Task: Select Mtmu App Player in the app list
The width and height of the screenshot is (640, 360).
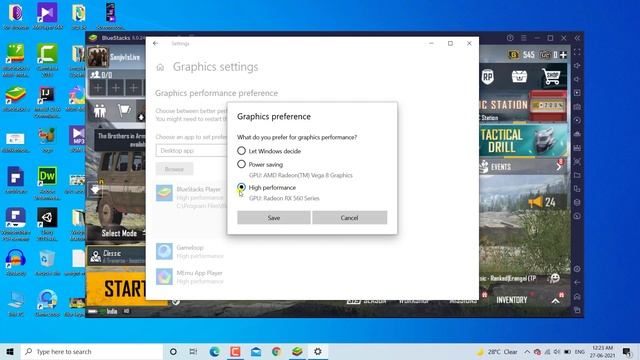Action: coord(191,277)
